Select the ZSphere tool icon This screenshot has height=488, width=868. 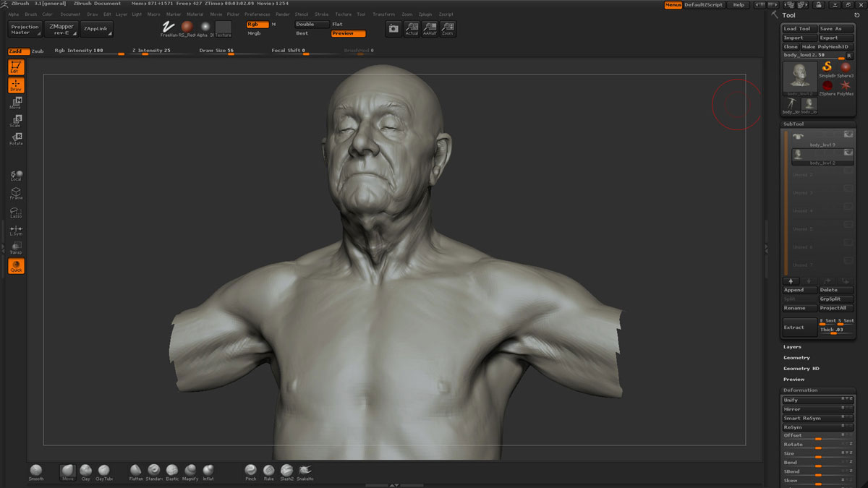(827, 86)
